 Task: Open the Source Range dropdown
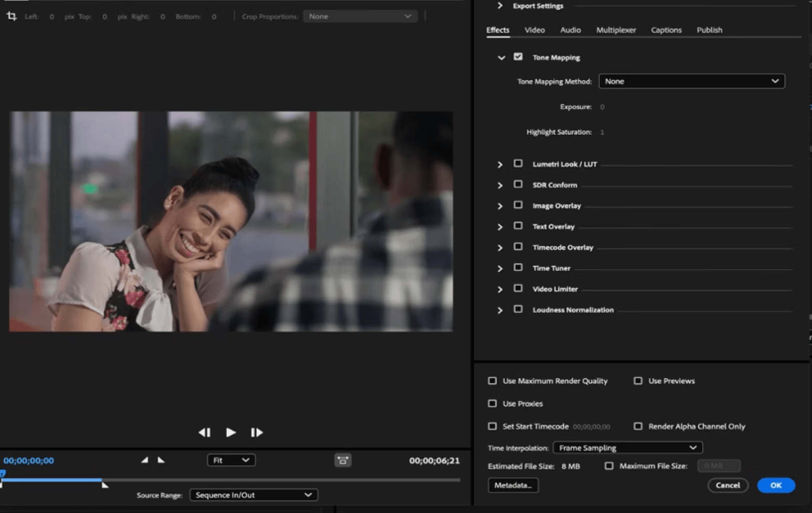254,495
